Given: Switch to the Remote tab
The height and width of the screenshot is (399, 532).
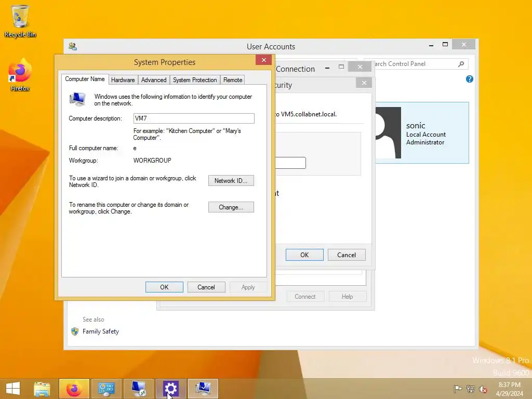Looking at the screenshot, I should click(x=233, y=80).
